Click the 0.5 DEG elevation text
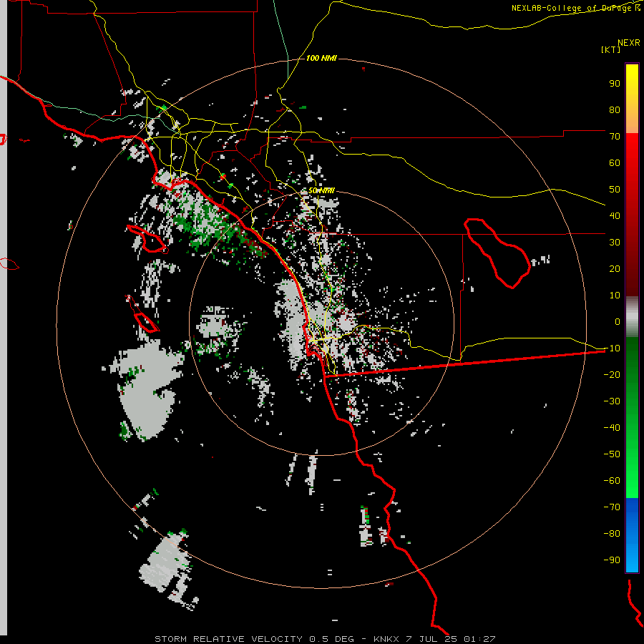644x644 pixels. pos(331,639)
